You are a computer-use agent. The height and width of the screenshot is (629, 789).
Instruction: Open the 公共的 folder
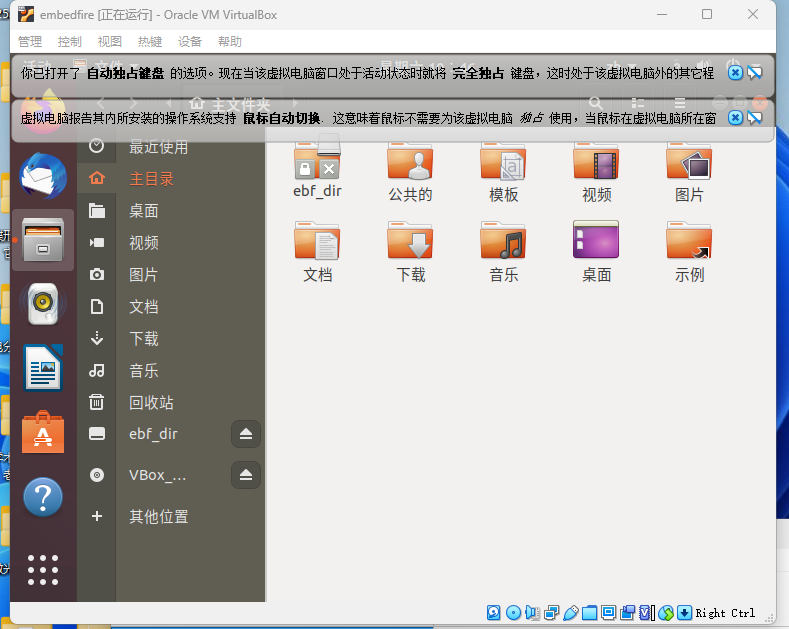410,172
